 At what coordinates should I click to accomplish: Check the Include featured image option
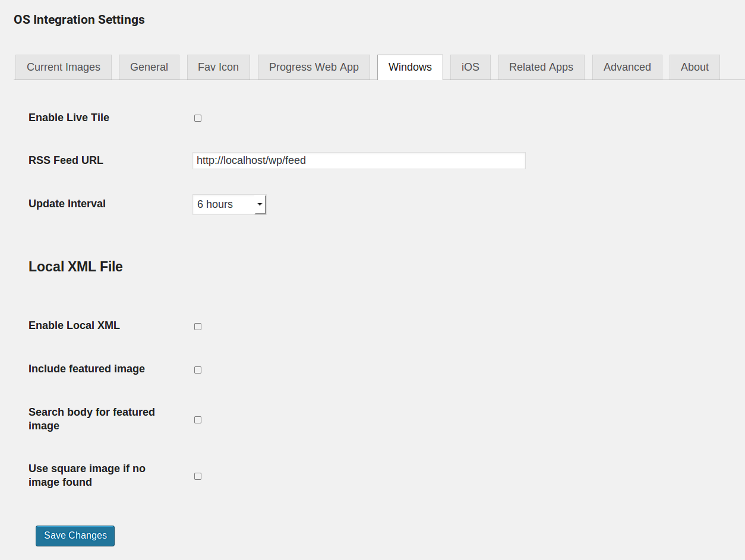(198, 370)
